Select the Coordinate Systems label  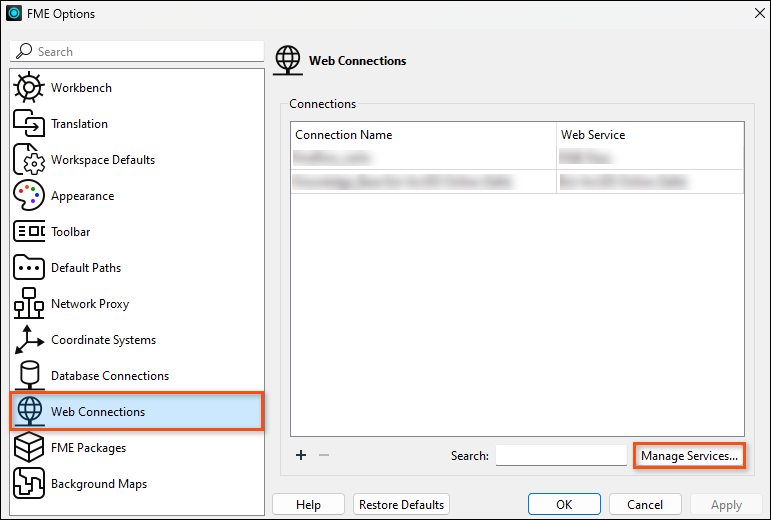click(x=103, y=340)
